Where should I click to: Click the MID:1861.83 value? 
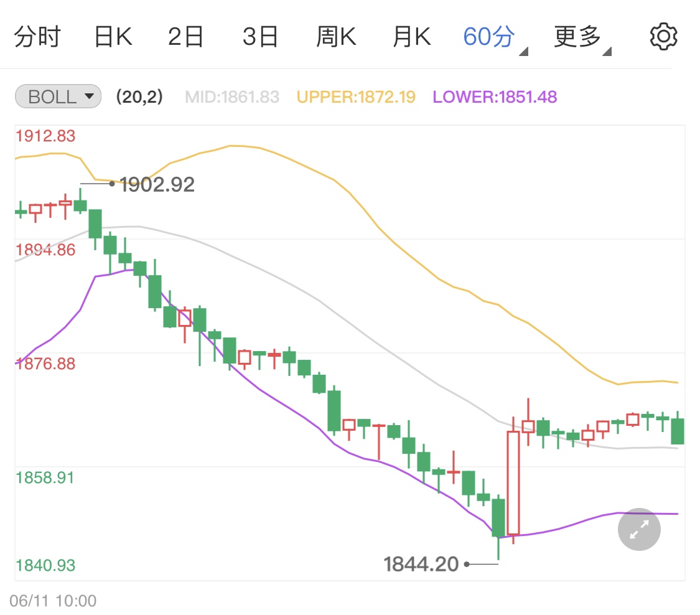tap(232, 97)
